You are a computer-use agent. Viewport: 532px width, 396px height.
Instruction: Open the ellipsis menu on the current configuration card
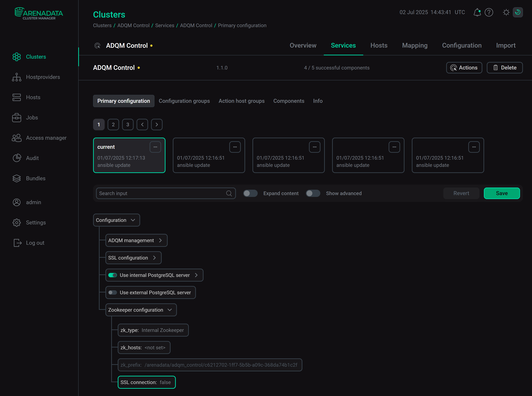(x=155, y=147)
